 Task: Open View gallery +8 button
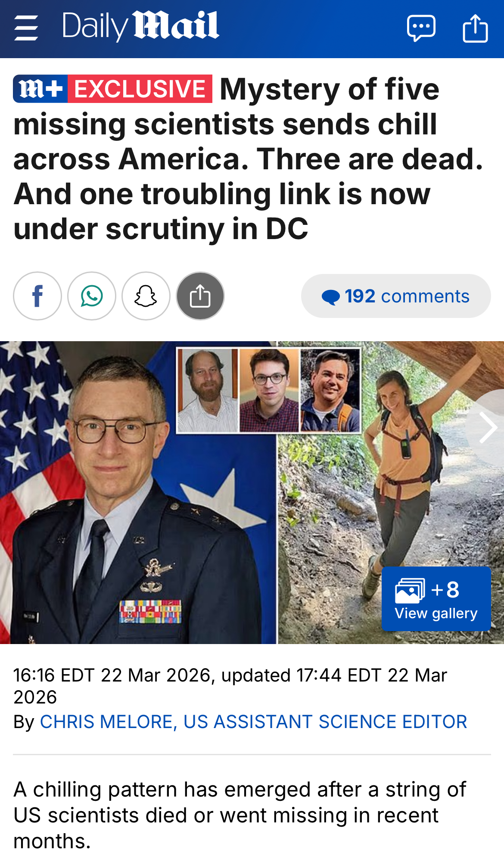pyautogui.click(x=436, y=599)
